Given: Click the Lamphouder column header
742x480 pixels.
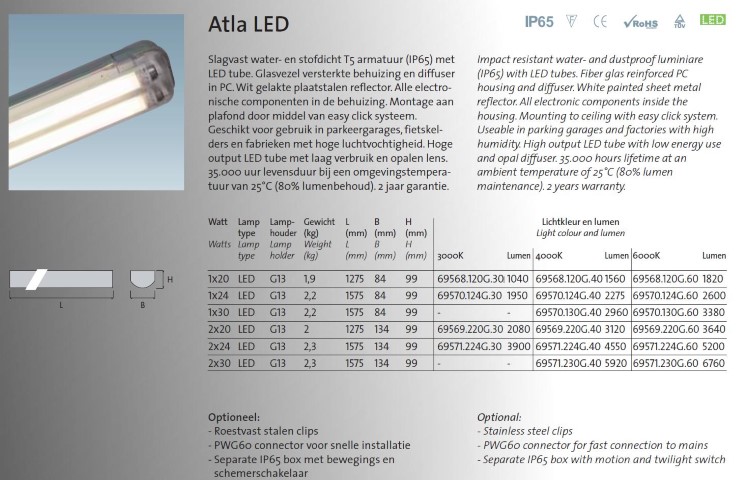Looking at the screenshot, I should (283, 227).
